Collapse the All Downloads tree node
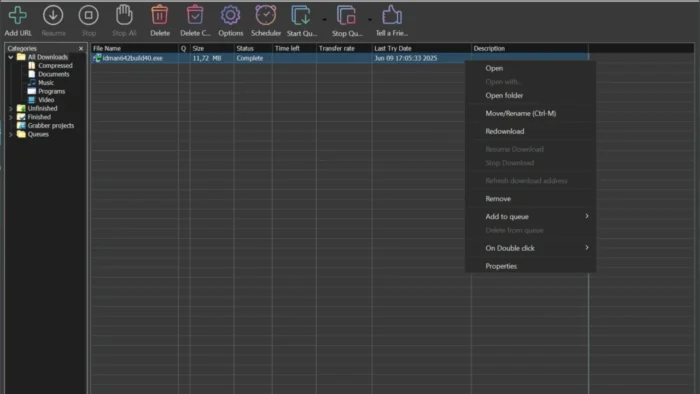The width and height of the screenshot is (700, 394). pyautogui.click(x=11, y=57)
